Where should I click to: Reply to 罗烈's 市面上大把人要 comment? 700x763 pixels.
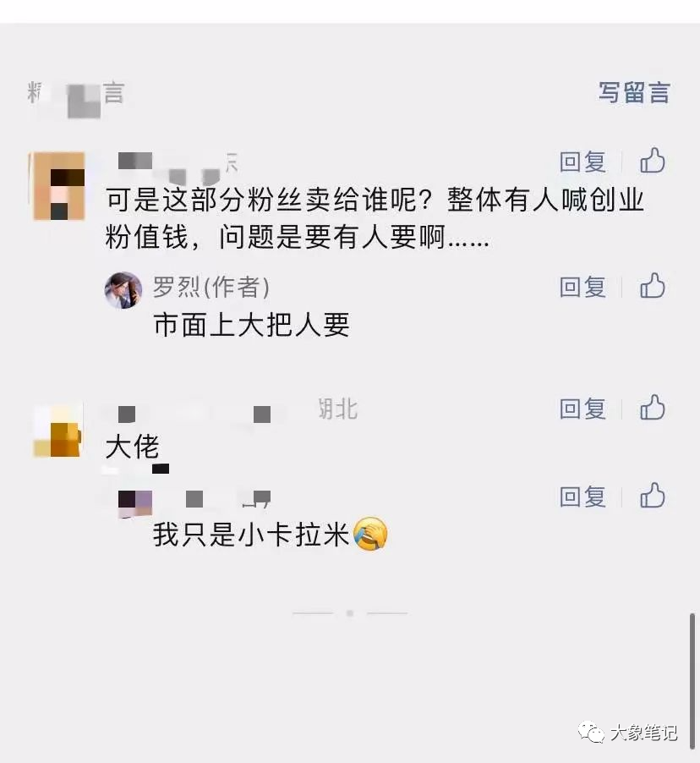[x=582, y=287]
